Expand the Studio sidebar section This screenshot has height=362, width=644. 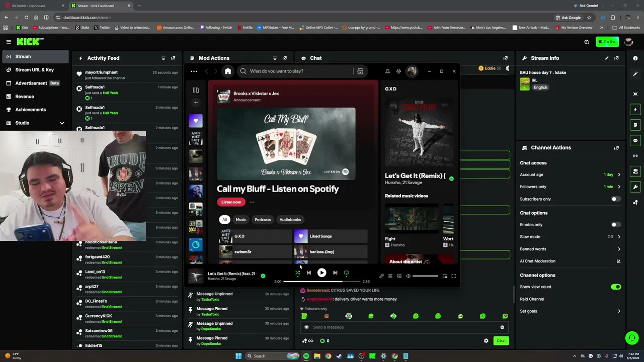pos(35,123)
